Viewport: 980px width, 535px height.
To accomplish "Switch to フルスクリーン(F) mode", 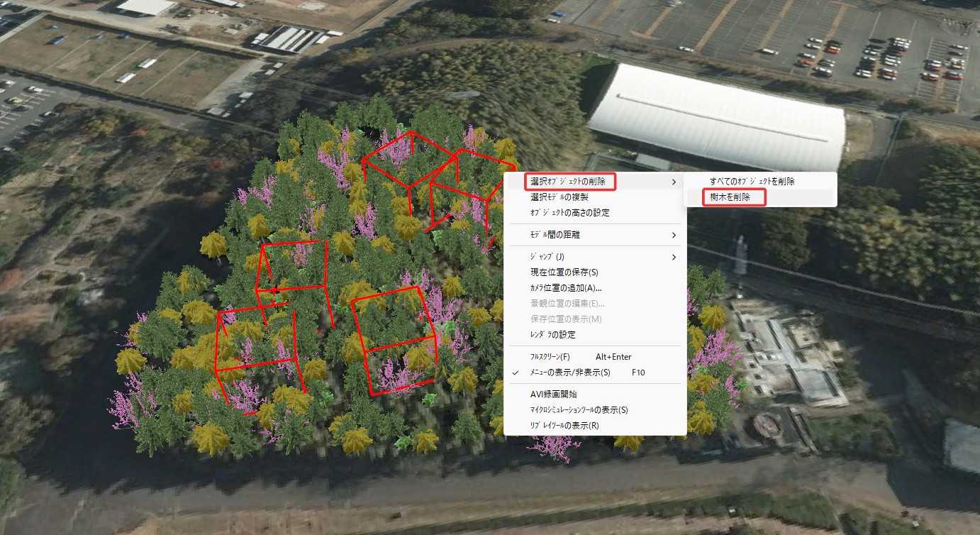I will pos(550,357).
